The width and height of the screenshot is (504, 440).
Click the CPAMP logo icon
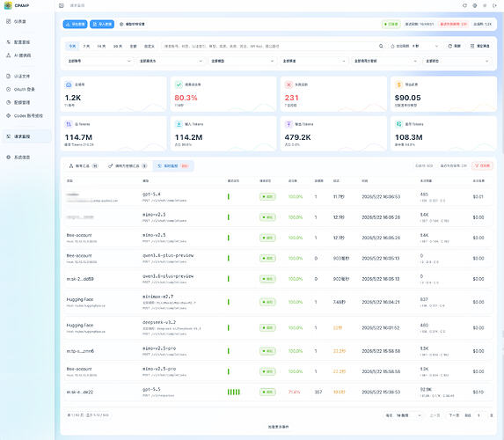8,5
